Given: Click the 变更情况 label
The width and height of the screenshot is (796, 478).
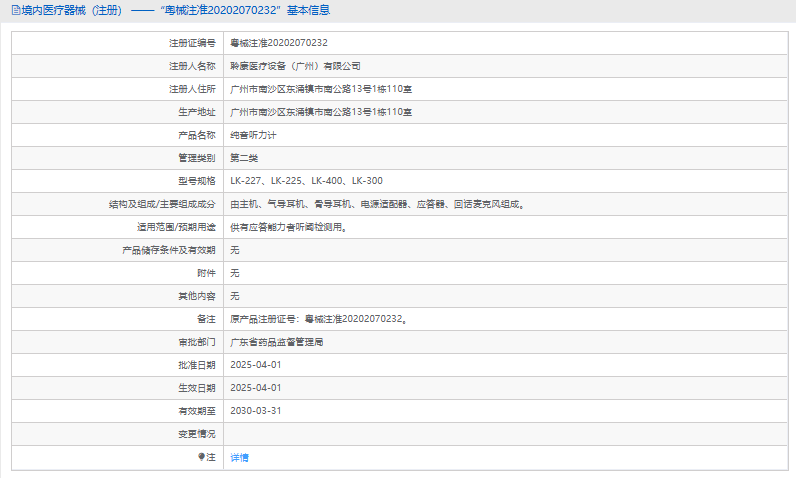Looking at the screenshot, I should (196, 434).
